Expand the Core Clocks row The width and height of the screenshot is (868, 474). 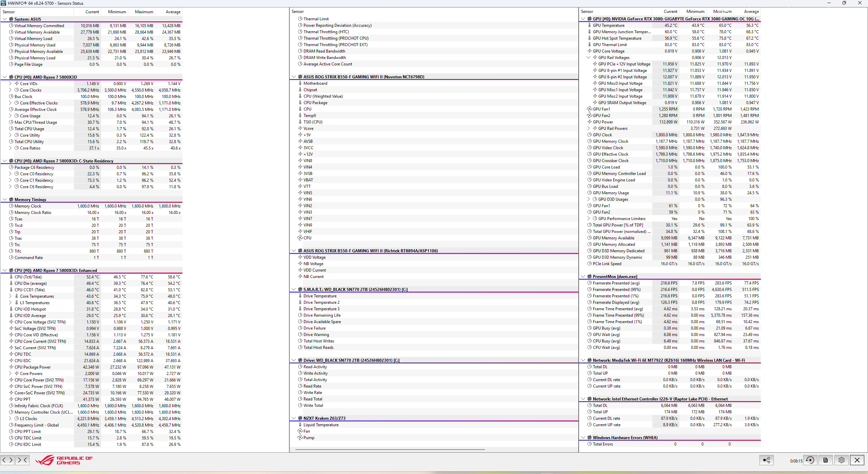(10, 90)
